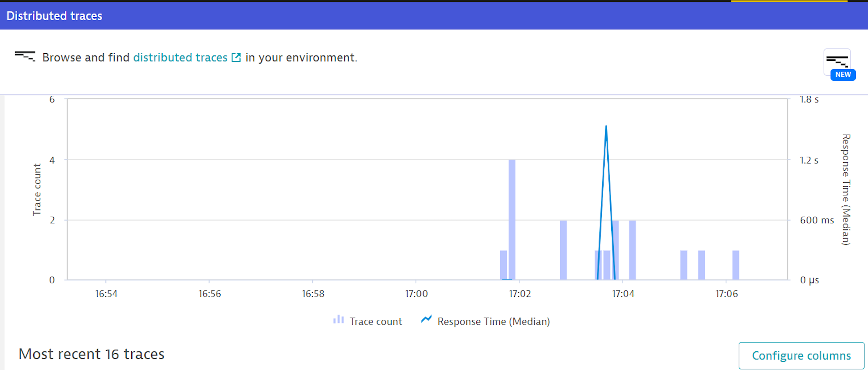Click the rightmost bar after 17:06
This screenshot has height=370, width=868.
(x=736, y=265)
